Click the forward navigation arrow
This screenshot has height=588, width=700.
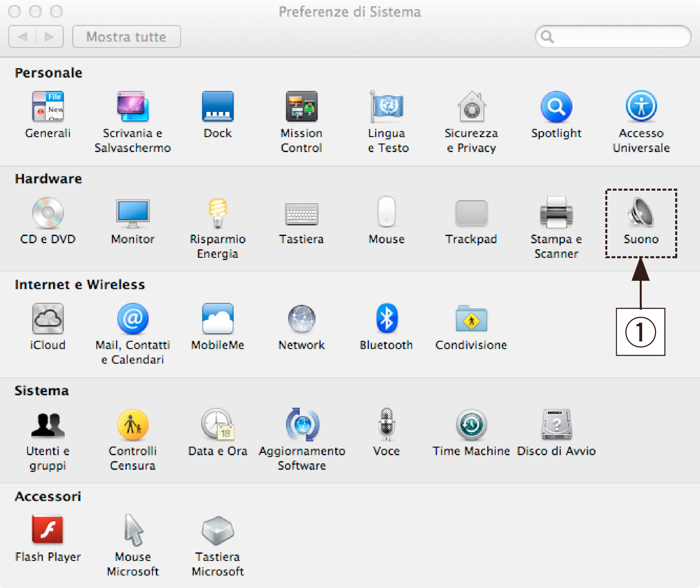tap(49, 37)
